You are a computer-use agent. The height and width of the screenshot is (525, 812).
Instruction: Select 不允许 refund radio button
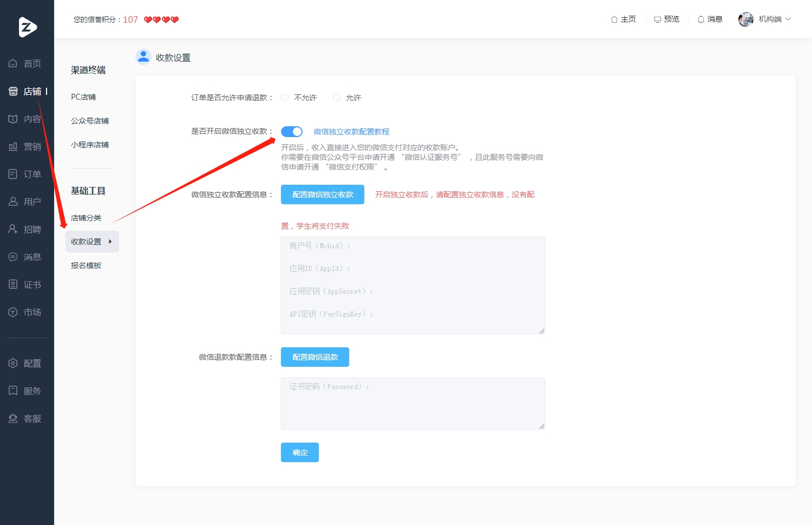click(x=285, y=98)
